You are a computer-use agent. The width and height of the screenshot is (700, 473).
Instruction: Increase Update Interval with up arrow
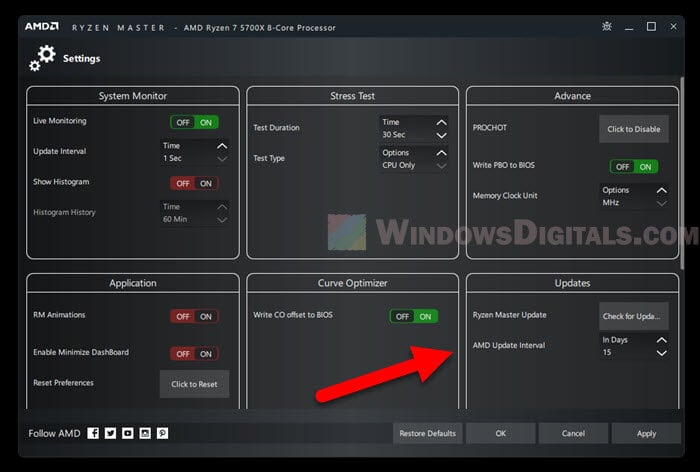[x=222, y=146]
